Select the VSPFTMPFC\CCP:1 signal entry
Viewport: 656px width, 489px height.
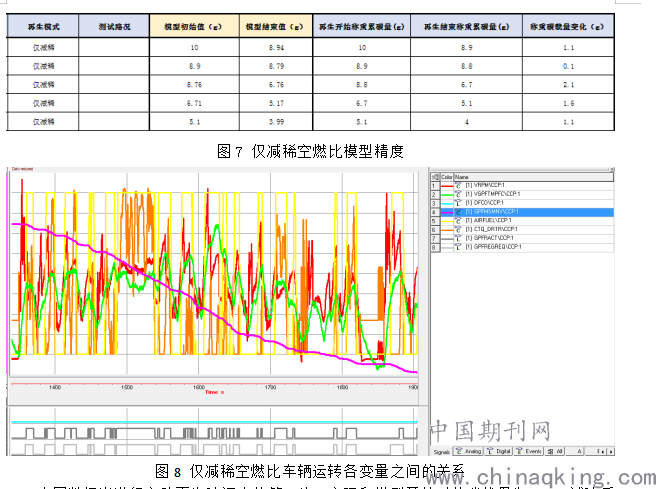click(x=497, y=193)
